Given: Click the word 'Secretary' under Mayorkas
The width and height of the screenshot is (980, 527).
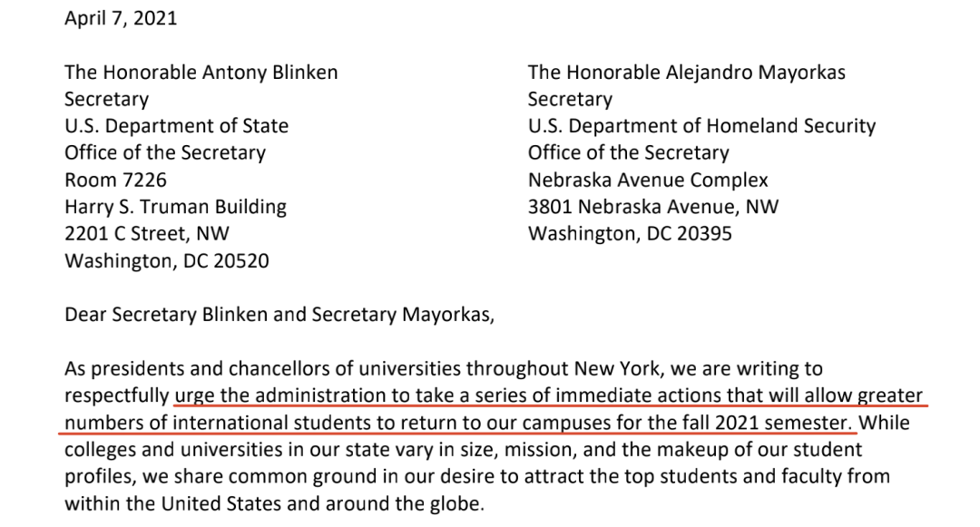Looking at the screenshot, I should click(570, 99).
